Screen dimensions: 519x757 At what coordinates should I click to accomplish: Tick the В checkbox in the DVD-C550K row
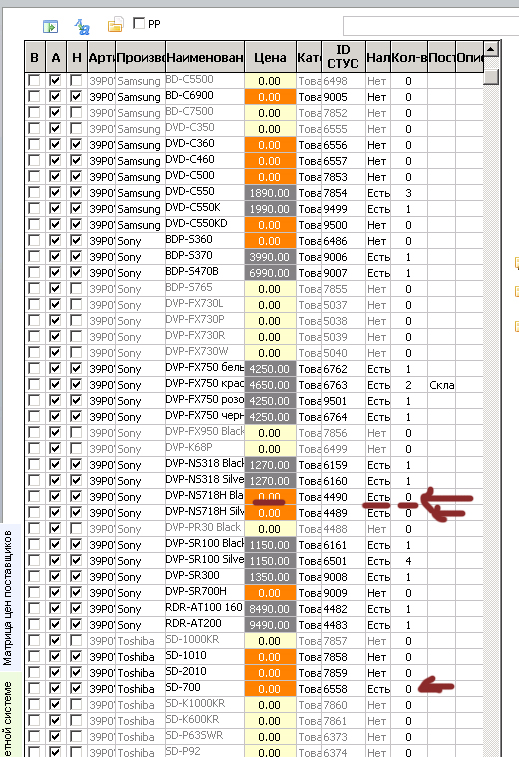[34, 209]
